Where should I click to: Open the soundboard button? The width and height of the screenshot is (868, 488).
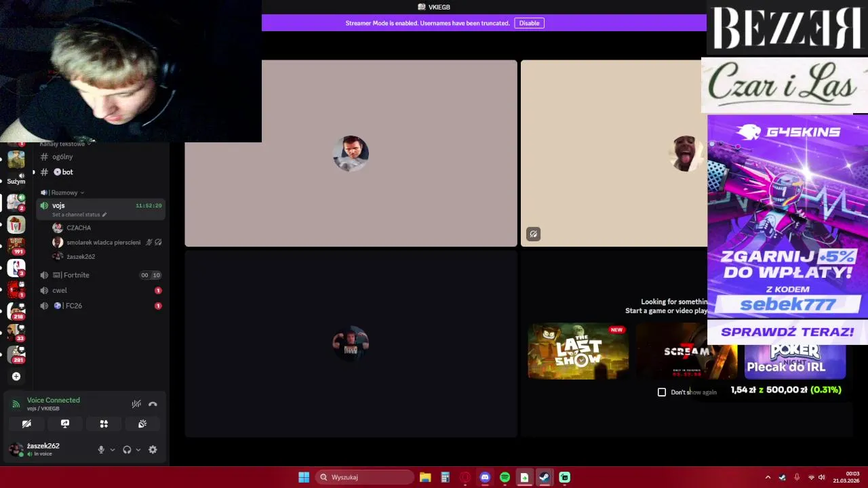(x=142, y=424)
